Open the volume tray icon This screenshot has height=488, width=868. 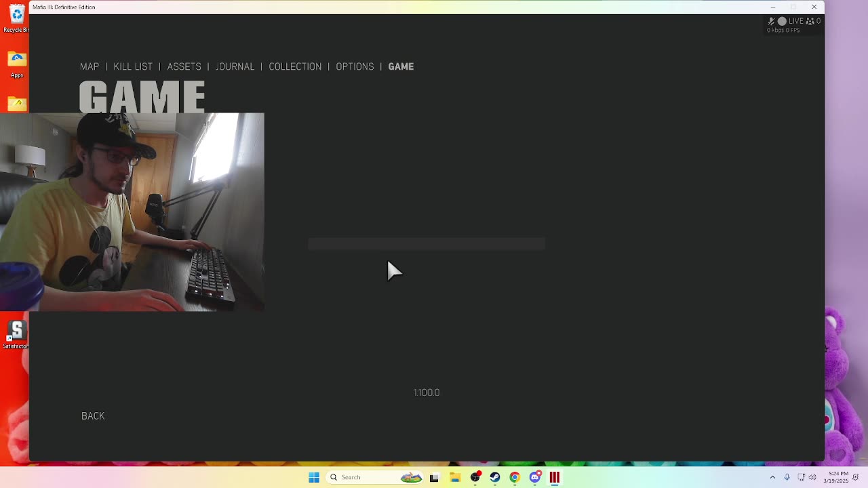(x=812, y=477)
